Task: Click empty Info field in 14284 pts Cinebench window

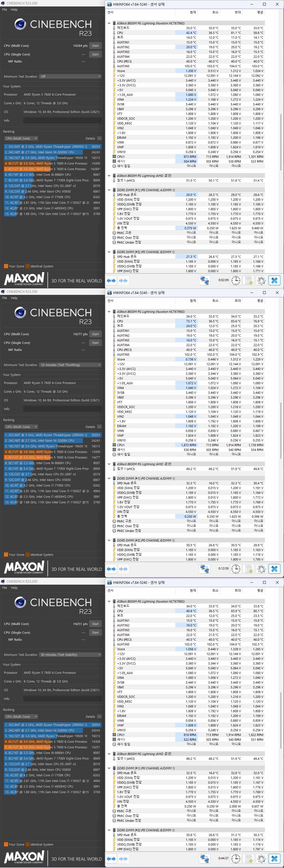Action: [x=62, y=121]
